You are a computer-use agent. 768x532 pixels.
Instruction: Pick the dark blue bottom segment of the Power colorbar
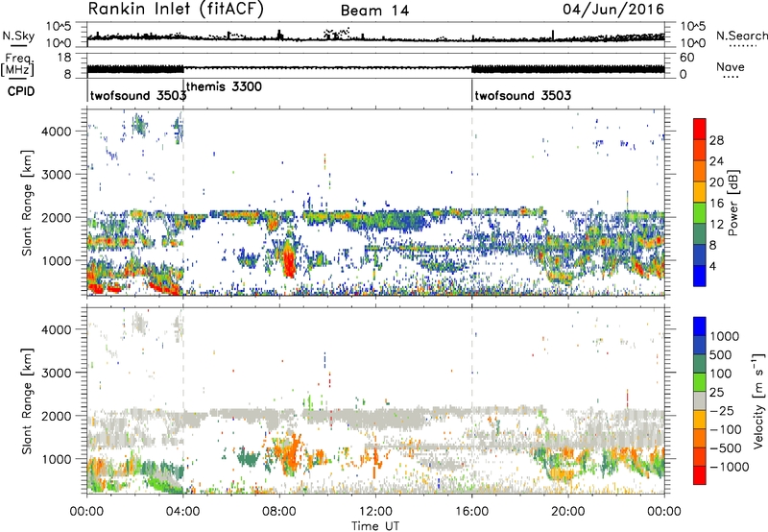tap(700, 276)
